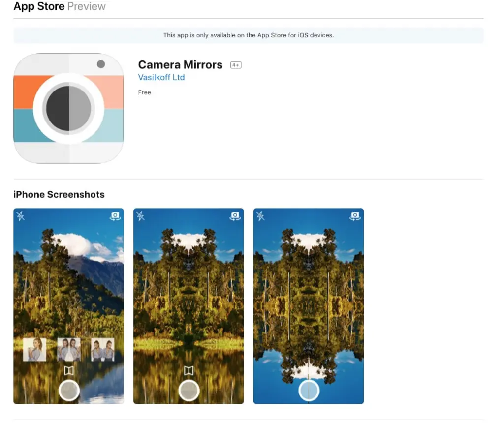Viewport: 504px width, 423px height.
Task: Click the 'Camera Mirrors' app title
Action: tap(180, 65)
